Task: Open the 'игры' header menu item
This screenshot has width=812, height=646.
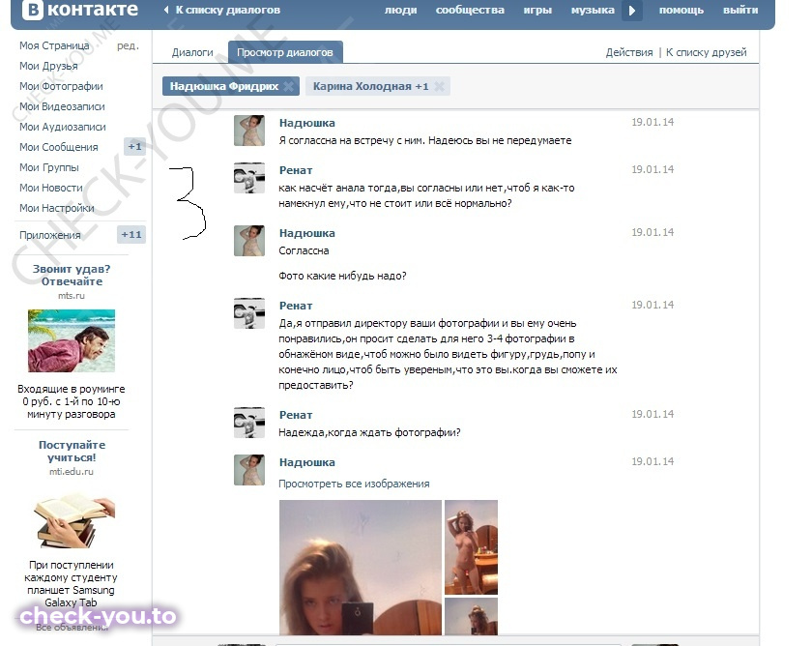Action: 537,10
